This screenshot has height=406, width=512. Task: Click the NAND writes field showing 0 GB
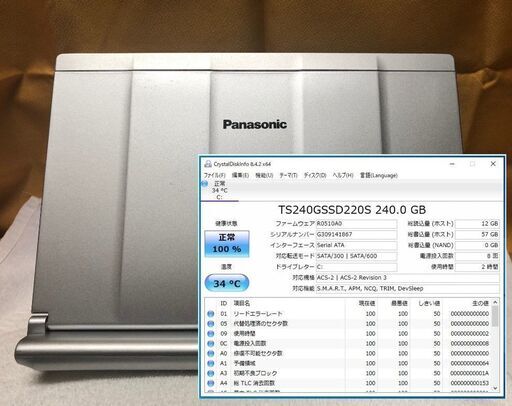[477, 245]
